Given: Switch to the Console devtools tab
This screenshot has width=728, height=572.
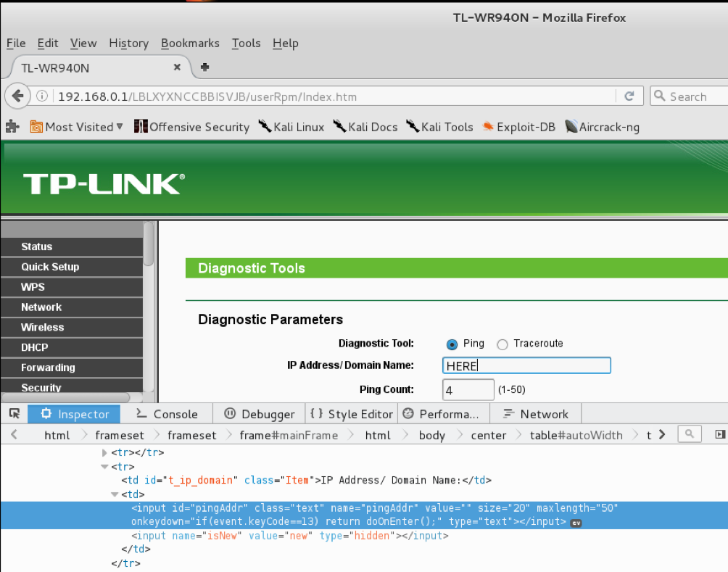Looking at the screenshot, I should [167, 414].
